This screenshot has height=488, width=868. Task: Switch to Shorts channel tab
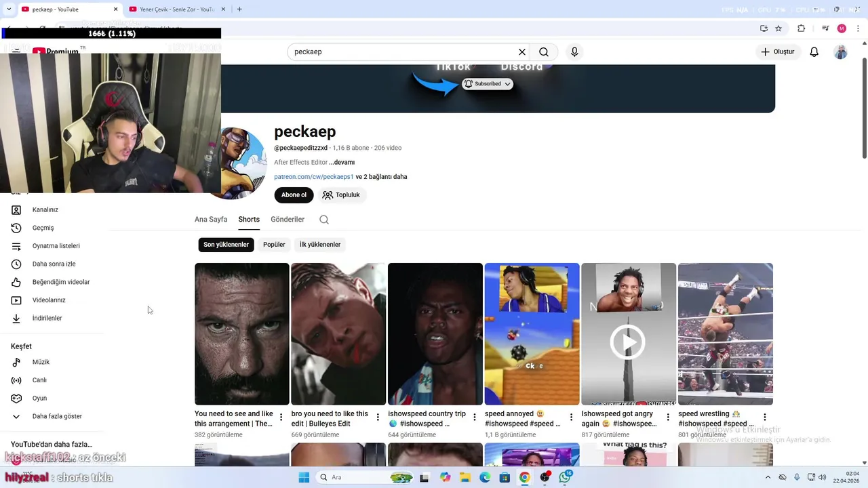[x=249, y=220]
